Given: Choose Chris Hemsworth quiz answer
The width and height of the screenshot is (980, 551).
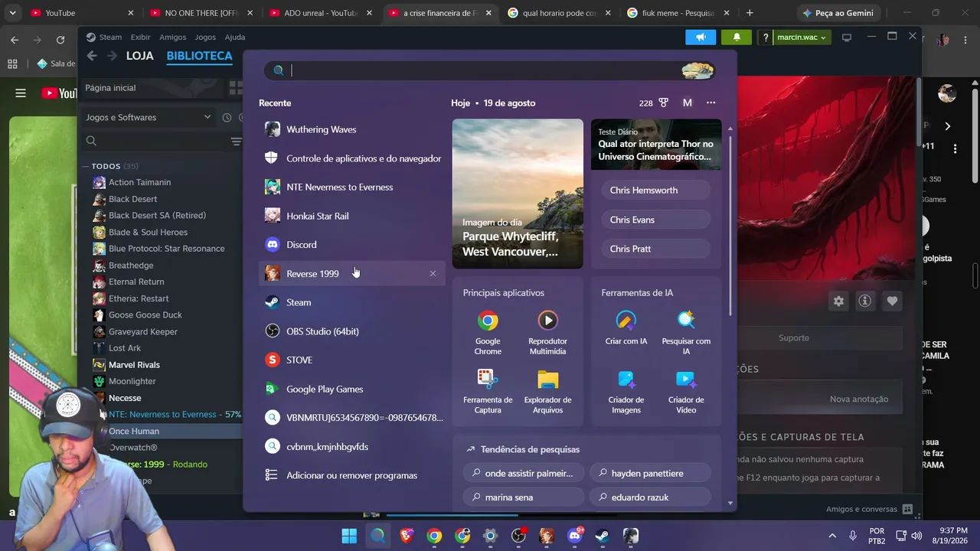Looking at the screenshot, I should [656, 191].
